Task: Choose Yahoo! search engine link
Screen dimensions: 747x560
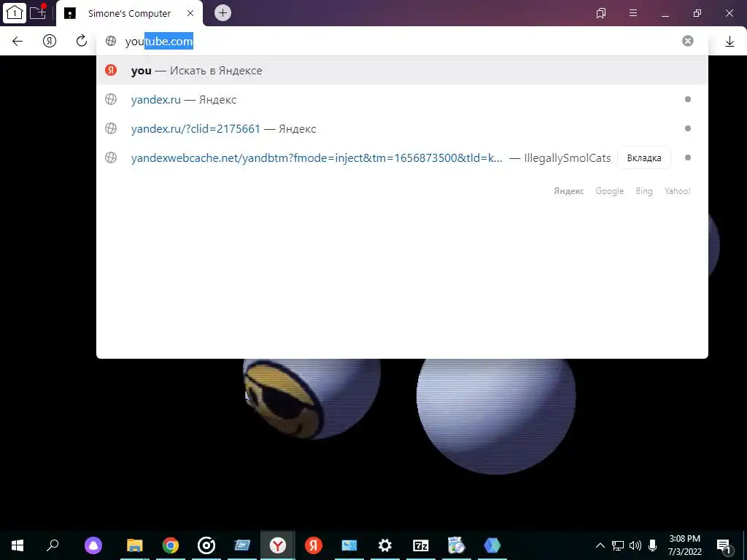Action: click(678, 191)
